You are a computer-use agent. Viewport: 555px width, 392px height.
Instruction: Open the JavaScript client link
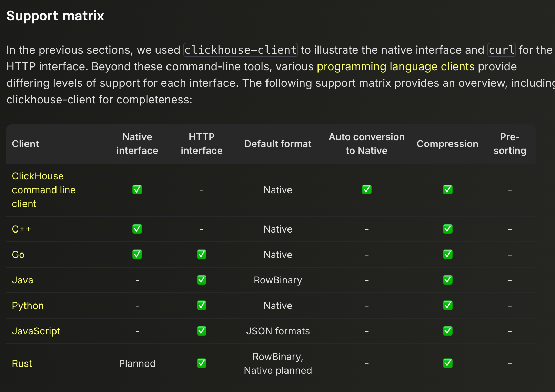36,331
